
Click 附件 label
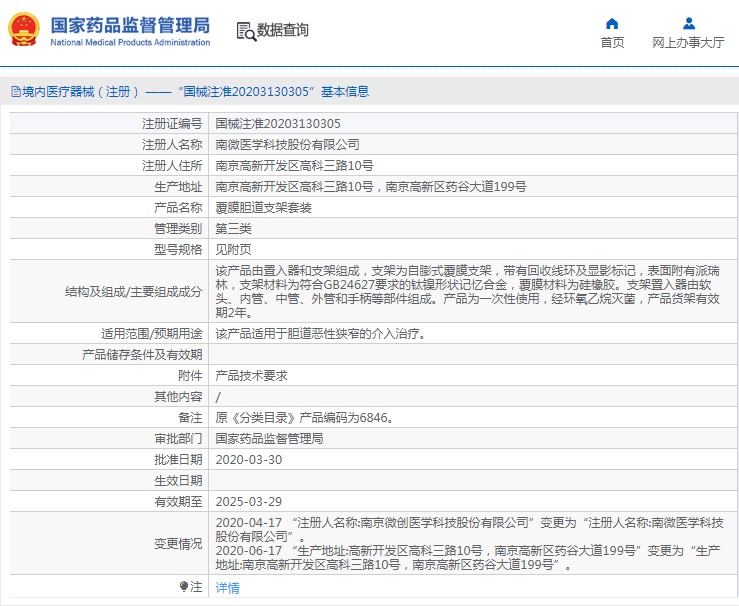pyautogui.click(x=190, y=376)
